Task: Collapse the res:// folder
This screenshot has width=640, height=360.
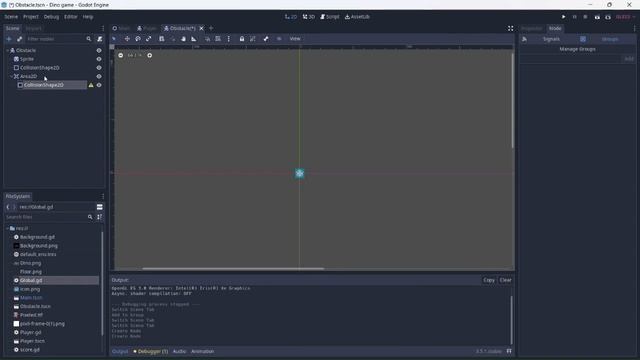Action: coord(8,229)
